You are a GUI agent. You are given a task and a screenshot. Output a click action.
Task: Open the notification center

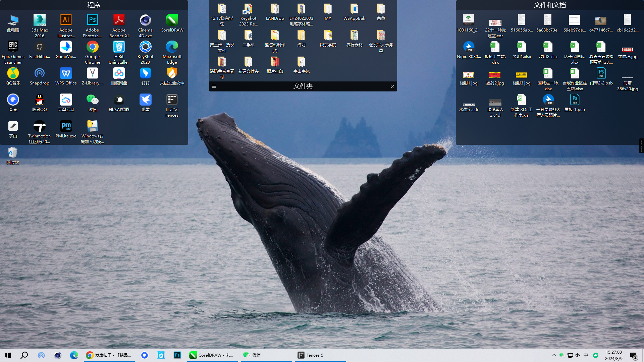pyautogui.click(x=634, y=355)
